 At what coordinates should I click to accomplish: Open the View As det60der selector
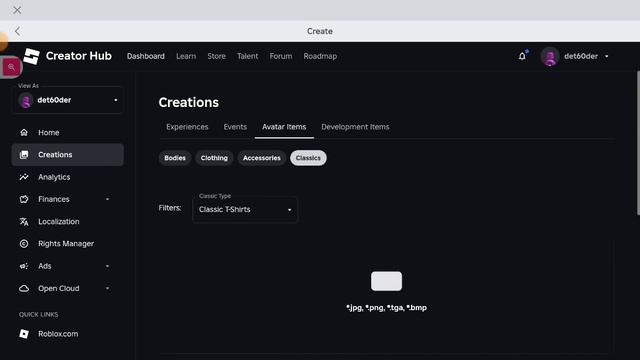tap(68, 100)
